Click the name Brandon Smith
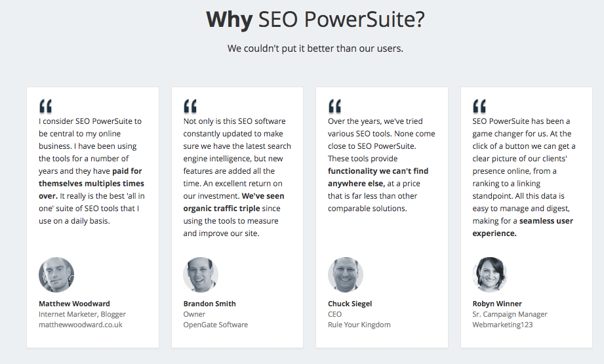 click(x=210, y=304)
